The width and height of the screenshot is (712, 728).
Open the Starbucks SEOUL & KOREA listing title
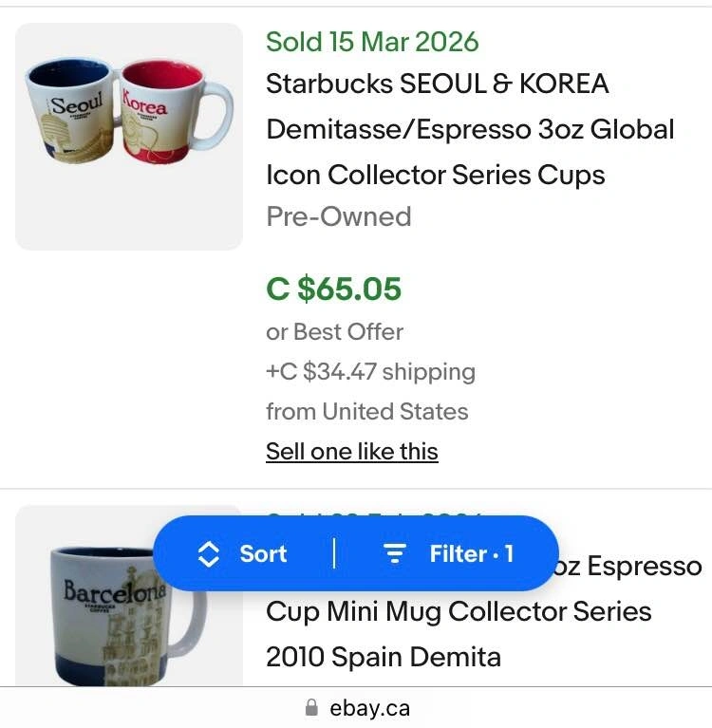437,84
